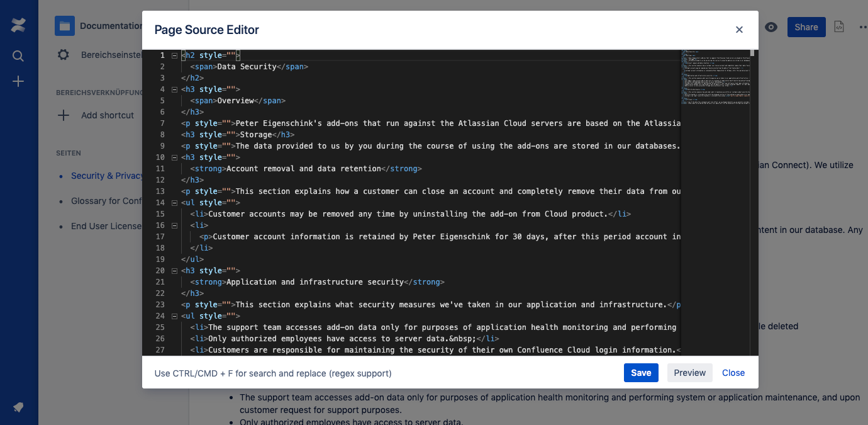Close the Page Source Editor with X
The image size is (868, 425).
[x=739, y=30]
